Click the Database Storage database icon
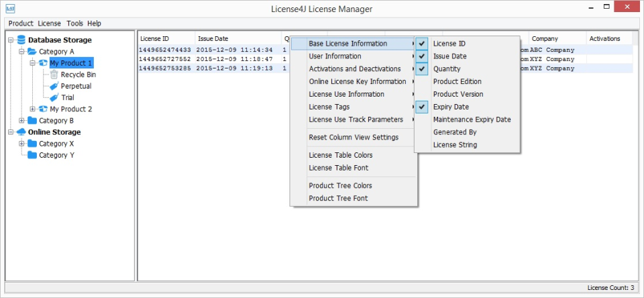Viewport: 644px width, 298px height. point(21,40)
